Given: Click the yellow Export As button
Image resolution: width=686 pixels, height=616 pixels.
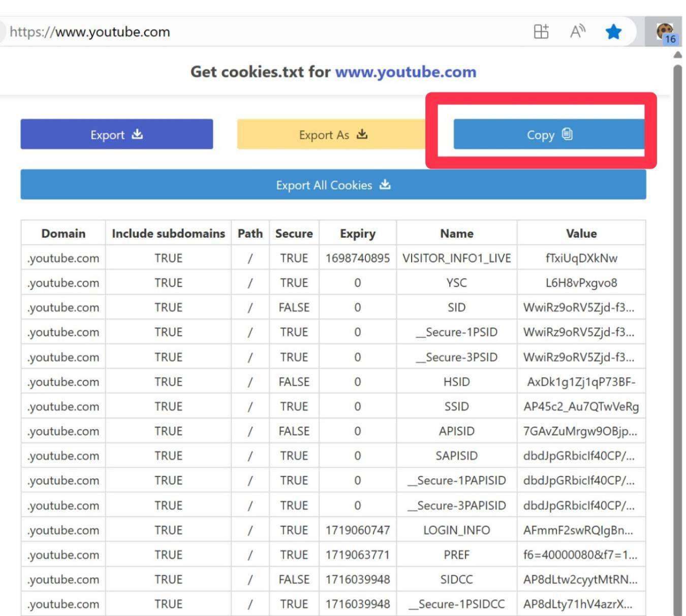Looking at the screenshot, I should tap(332, 134).
